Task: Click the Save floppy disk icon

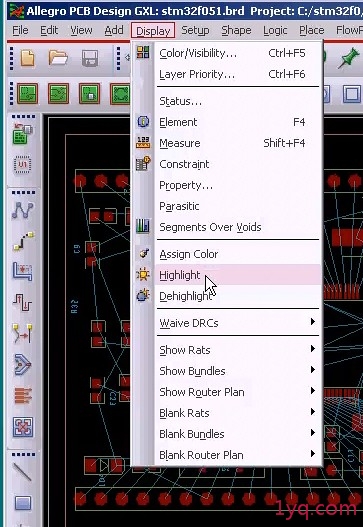Action: click(90, 58)
